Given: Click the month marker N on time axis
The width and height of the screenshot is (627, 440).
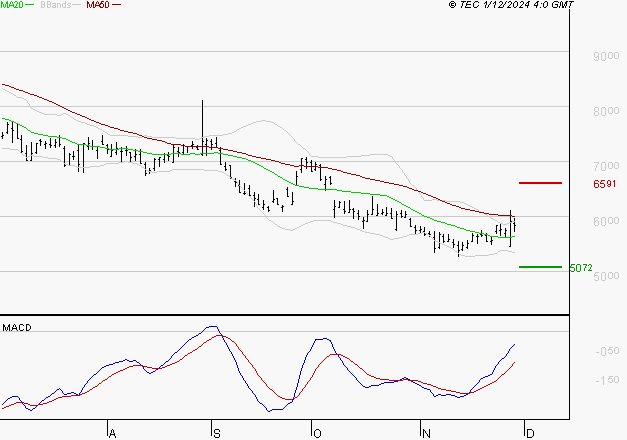Looking at the screenshot, I should (x=426, y=432).
